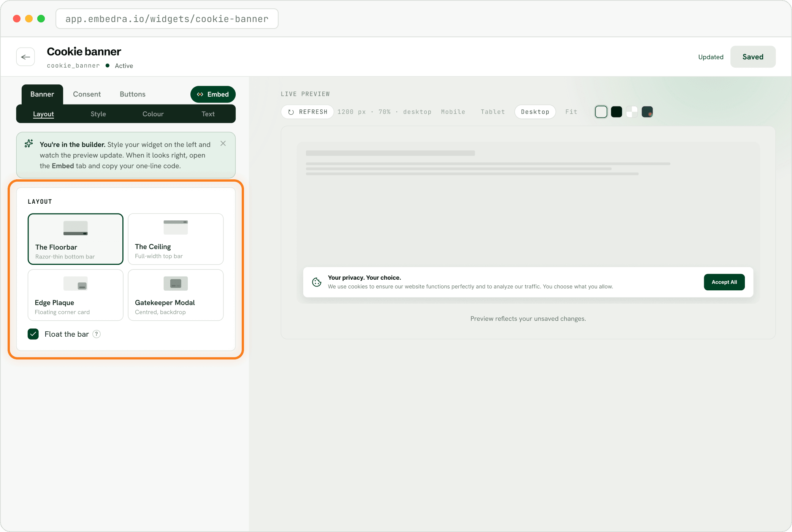Viewport: 792px width, 532px height.
Task: Set preview to Fit
Action: click(x=571, y=112)
